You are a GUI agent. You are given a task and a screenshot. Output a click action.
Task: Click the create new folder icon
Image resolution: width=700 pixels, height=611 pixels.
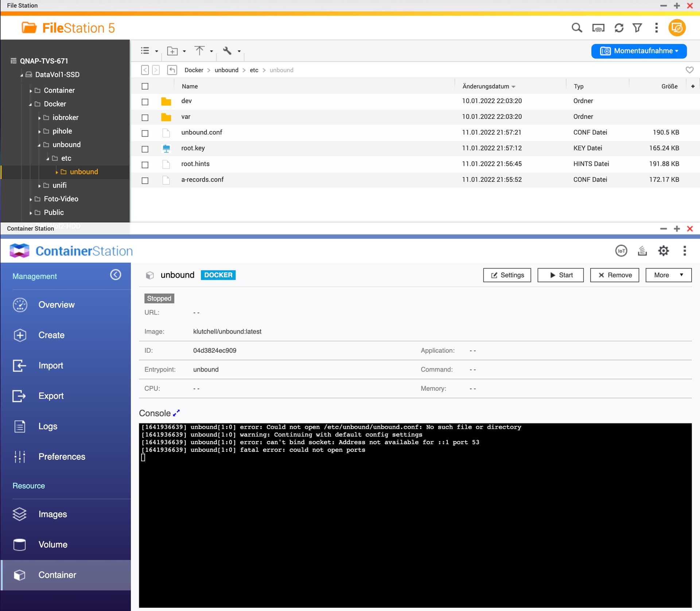click(x=172, y=51)
